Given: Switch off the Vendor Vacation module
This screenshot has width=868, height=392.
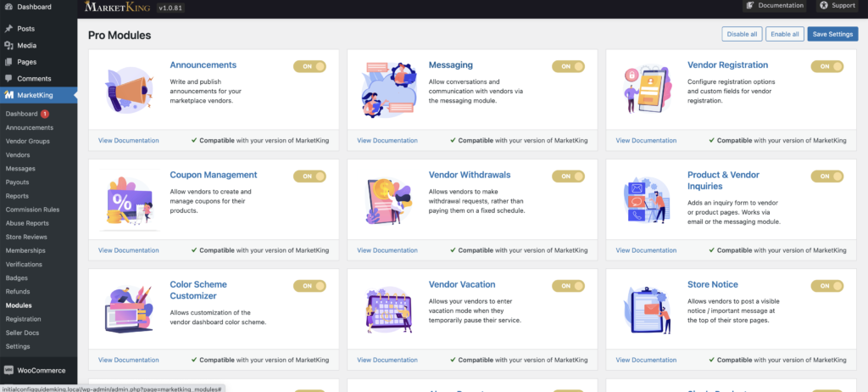Looking at the screenshot, I should (568, 286).
